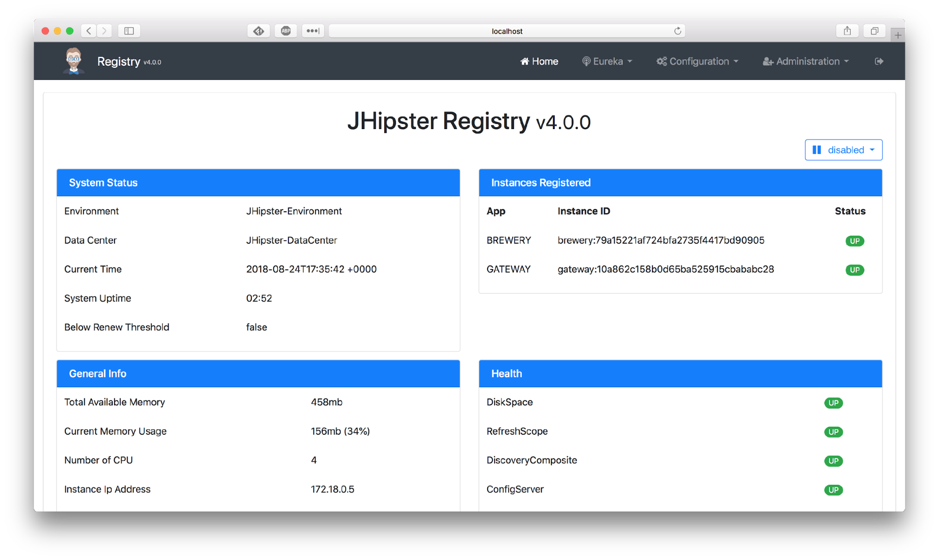Sign out using the logout icon
The width and height of the screenshot is (939, 560).
(878, 61)
